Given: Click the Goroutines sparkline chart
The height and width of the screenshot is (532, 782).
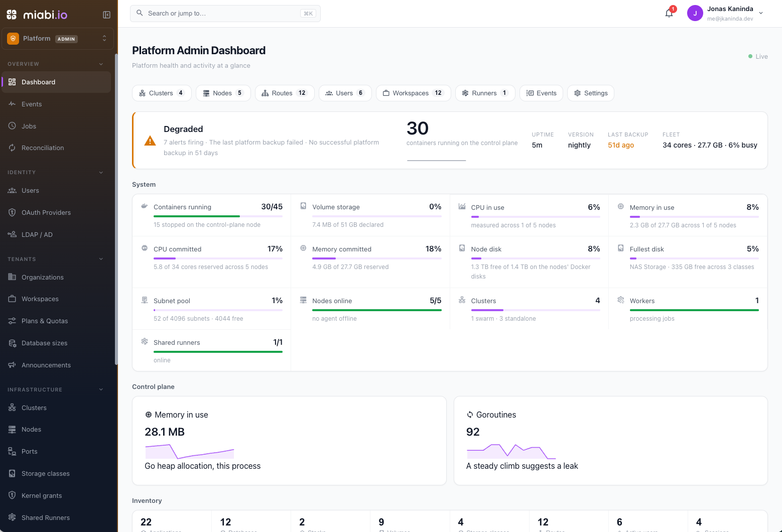Looking at the screenshot, I should [511, 451].
